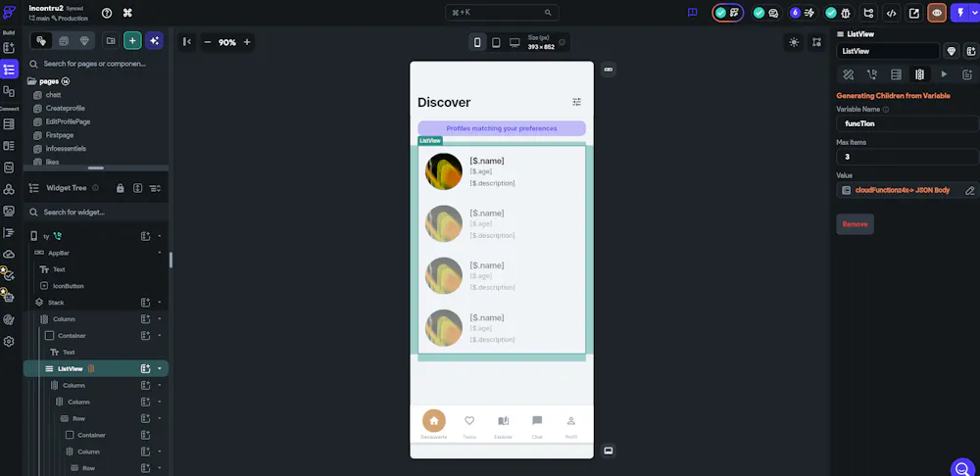
Task: Open keyboard shortcuts command icon
Action: (x=127, y=13)
